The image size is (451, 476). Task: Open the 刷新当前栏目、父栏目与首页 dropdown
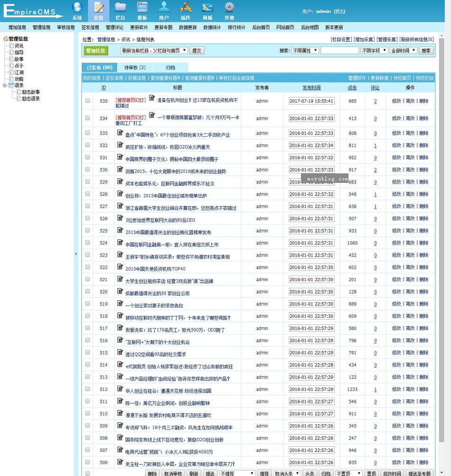(154, 50)
